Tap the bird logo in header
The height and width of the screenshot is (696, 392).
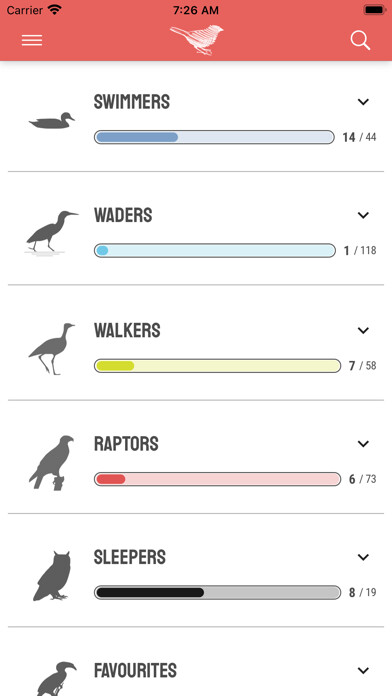[197, 40]
